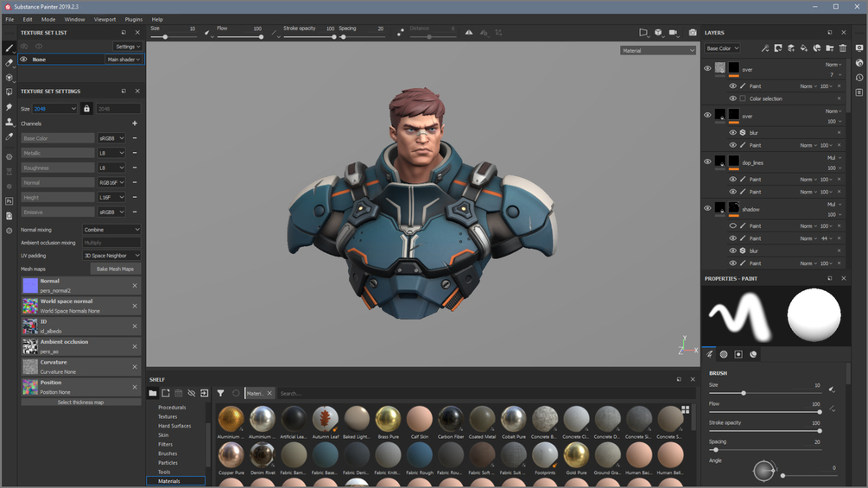Hide the dop_lines layer
Viewport: 868px width, 488px height.
pyautogui.click(x=707, y=162)
